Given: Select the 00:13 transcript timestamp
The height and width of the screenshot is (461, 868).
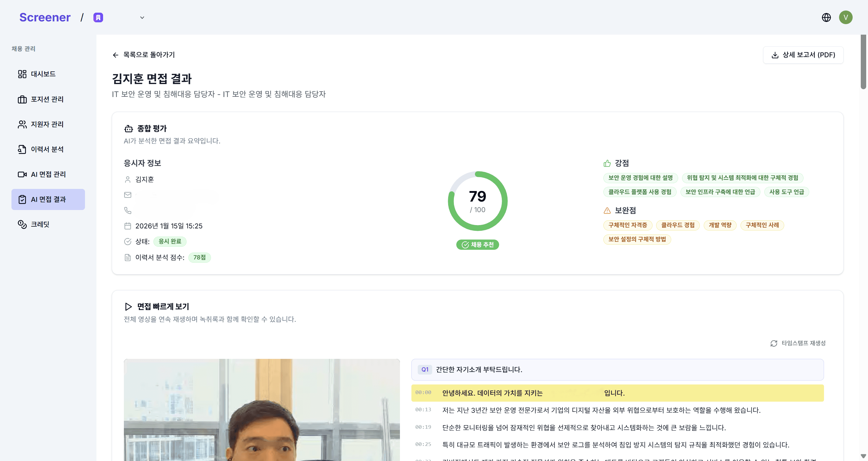Looking at the screenshot, I should click(x=423, y=410).
